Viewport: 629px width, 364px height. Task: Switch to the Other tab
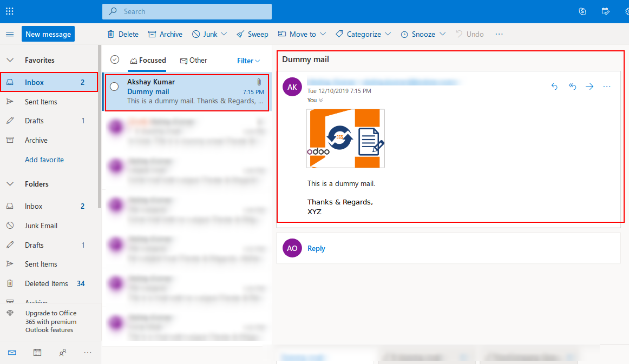(194, 61)
